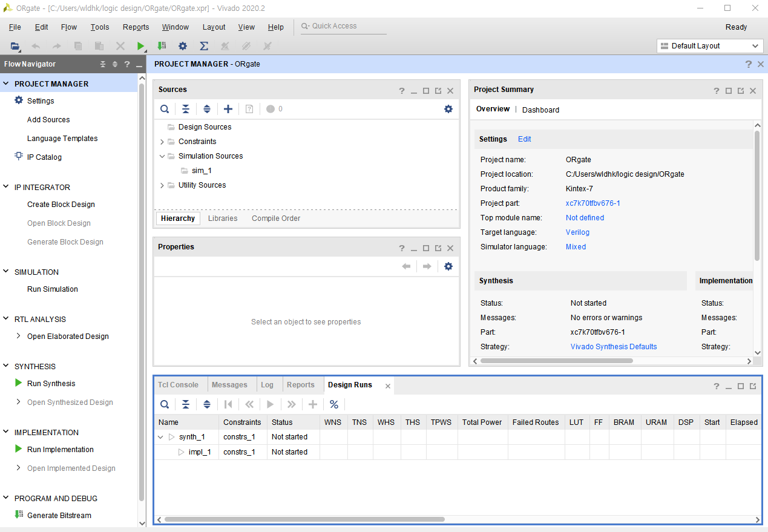This screenshot has height=532, width=768.
Task: Click Project Summary horizontal scrollbar
Action: (556, 361)
